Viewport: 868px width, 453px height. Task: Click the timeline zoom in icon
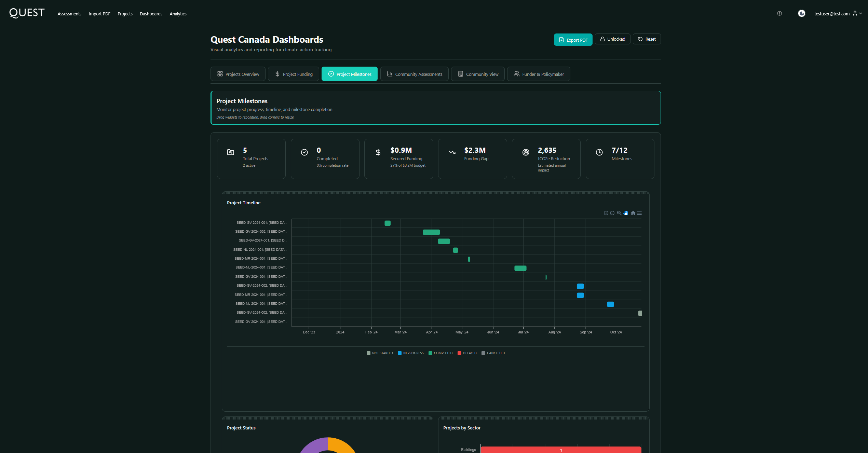point(606,213)
